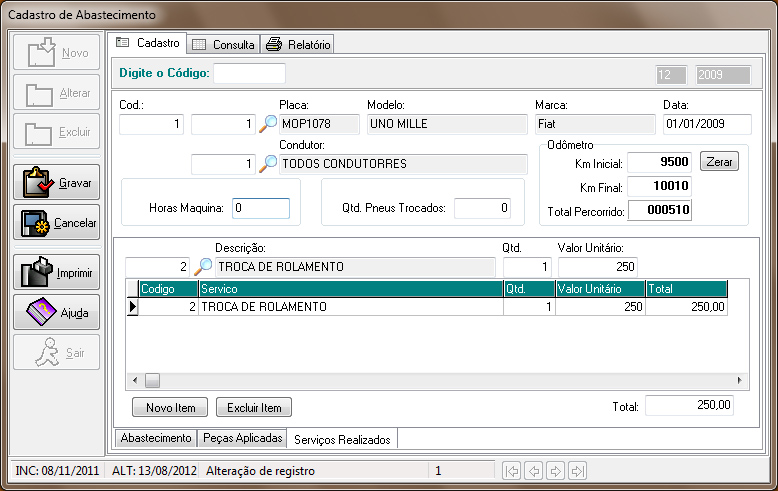
Task: Click the Imprimir printer button
Action: click(x=56, y=272)
